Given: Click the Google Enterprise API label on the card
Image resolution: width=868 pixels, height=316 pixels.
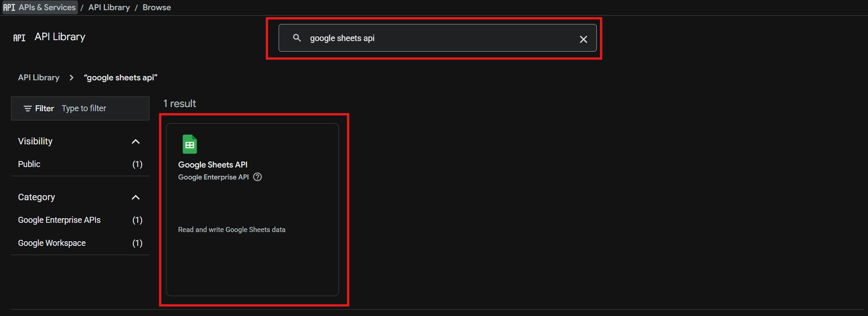Looking at the screenshot, I should (214, 177).
